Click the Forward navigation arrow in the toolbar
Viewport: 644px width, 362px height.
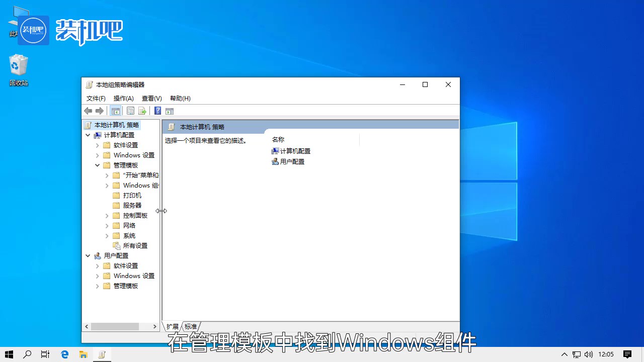coord(99,111)
